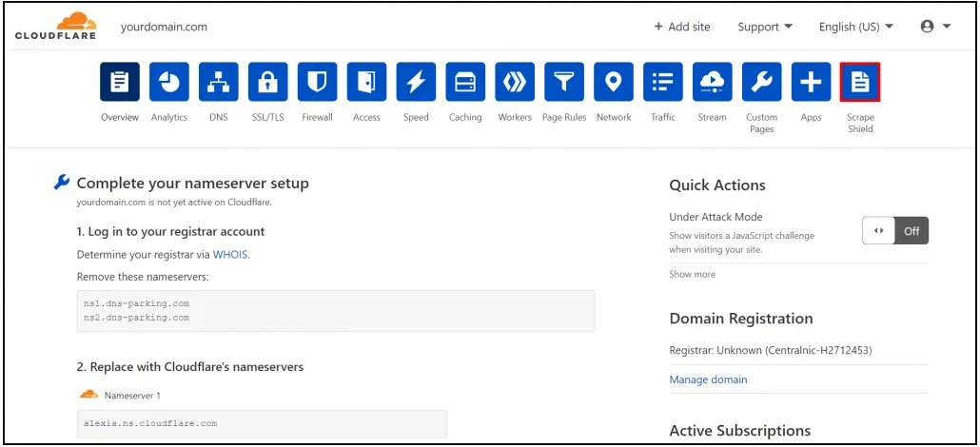Open the user account profile dropdown
Image resolution: width=980 pixels, height=447 pixels.
coord(935,27)
